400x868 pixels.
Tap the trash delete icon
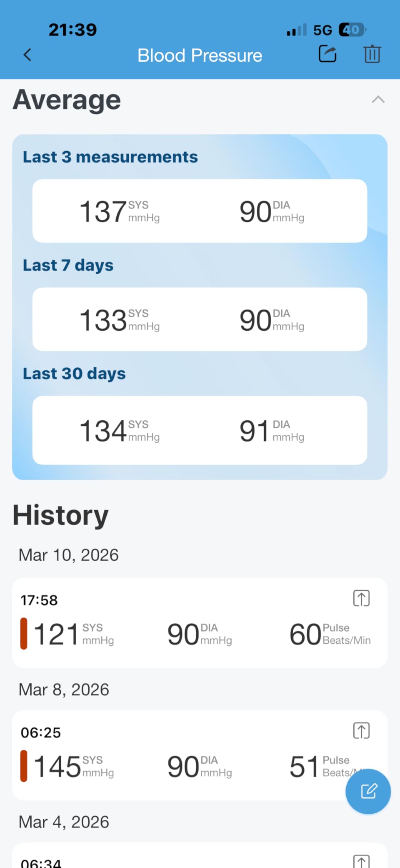click(372, 54)
